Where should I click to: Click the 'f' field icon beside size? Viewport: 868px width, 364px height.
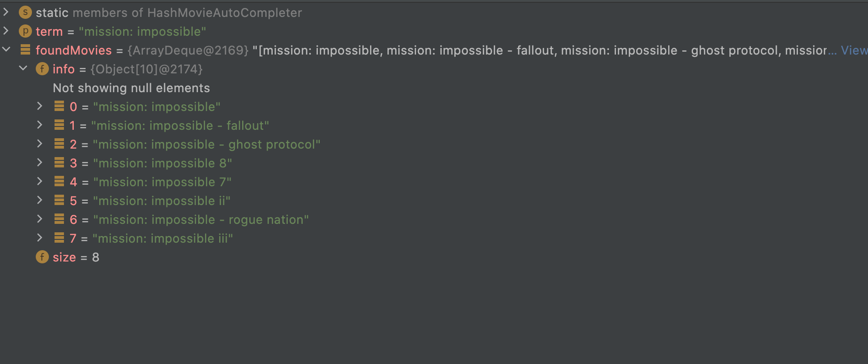coord(42,257)
